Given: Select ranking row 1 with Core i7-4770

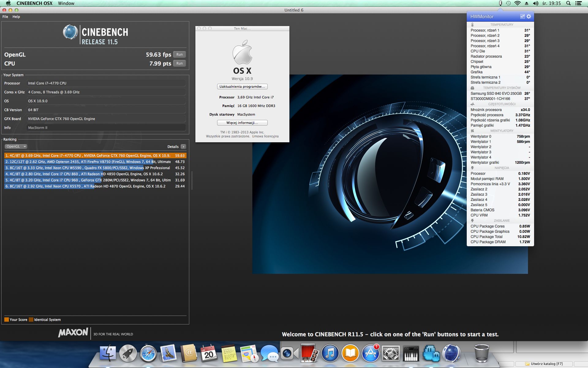Looking at the screenshot, I should (95, 155).
